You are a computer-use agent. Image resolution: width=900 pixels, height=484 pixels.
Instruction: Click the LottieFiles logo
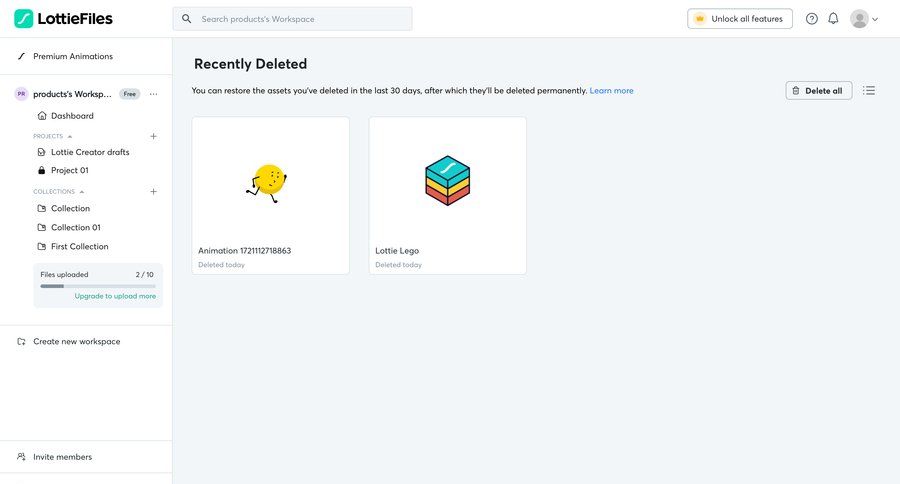63,18
